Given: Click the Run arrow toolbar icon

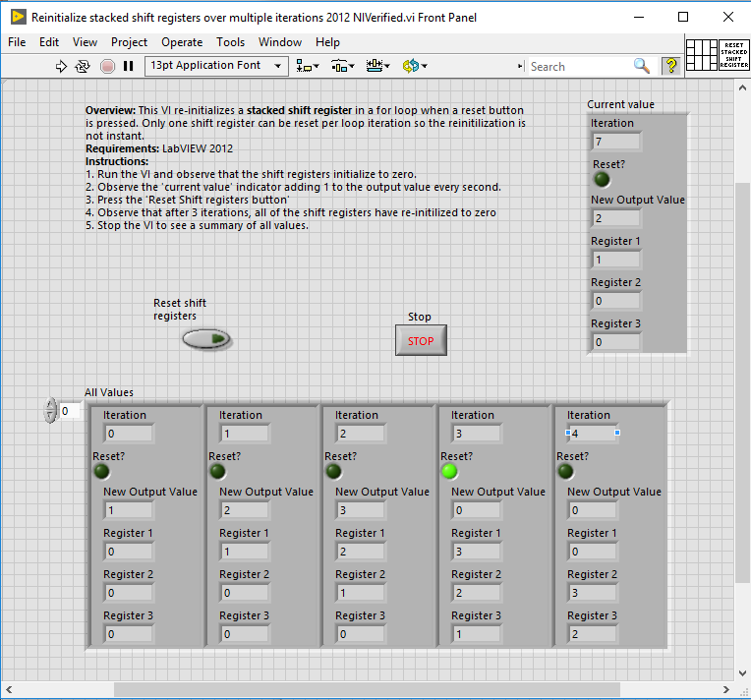Looking at the screenshot, I should 61,66.
